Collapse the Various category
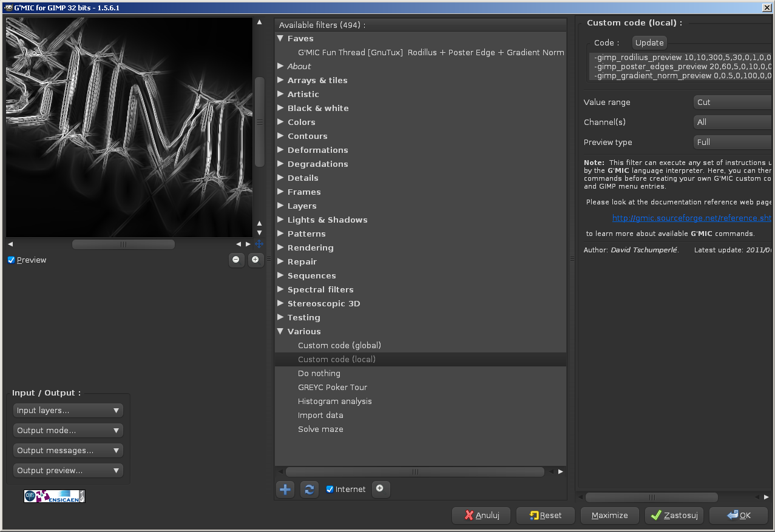775x532 pixels. [280, 331]
